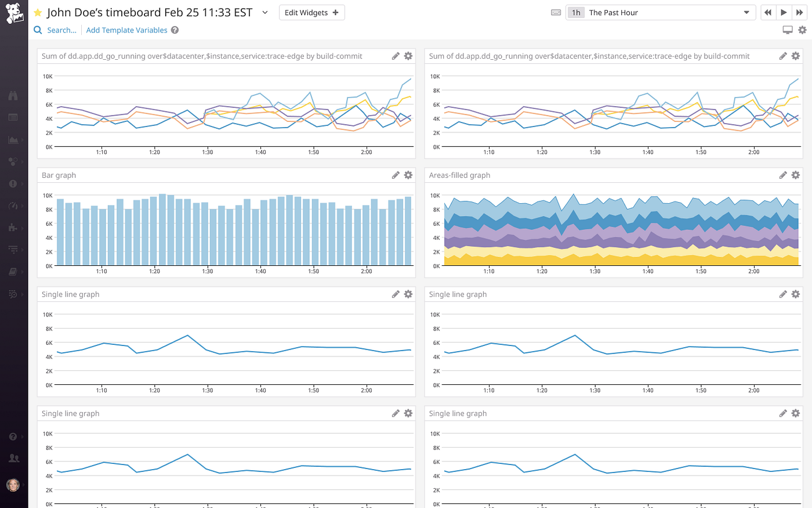Open Bar graph widget gear settings
812x508 pixels.
click(x=408, y=175)
